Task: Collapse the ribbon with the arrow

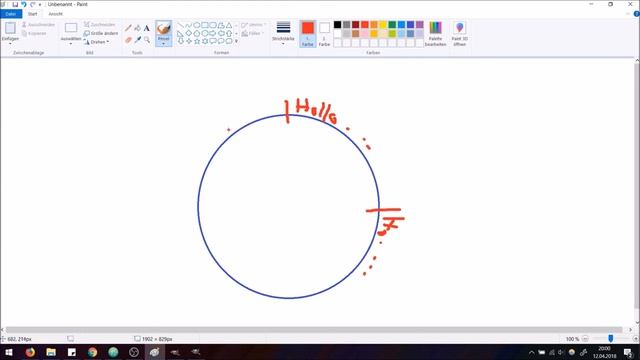Action: pos(628,14)
